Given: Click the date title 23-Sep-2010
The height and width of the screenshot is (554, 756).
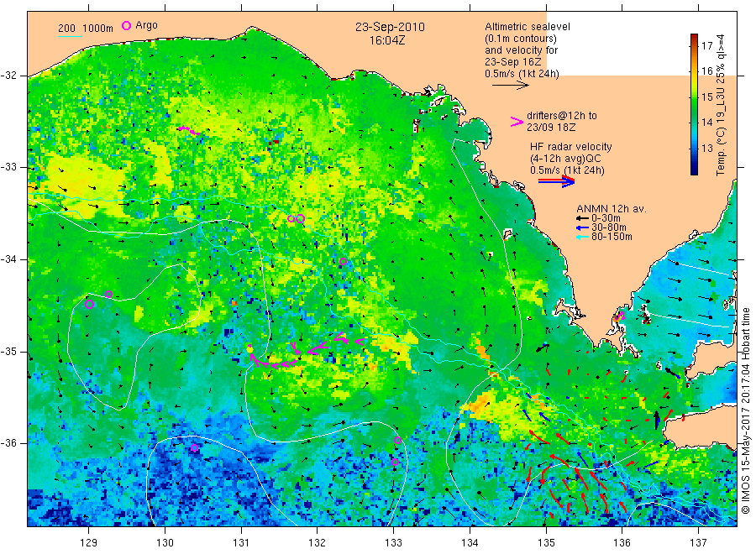Looking at the screenshot, I should (x=390, y=27).
